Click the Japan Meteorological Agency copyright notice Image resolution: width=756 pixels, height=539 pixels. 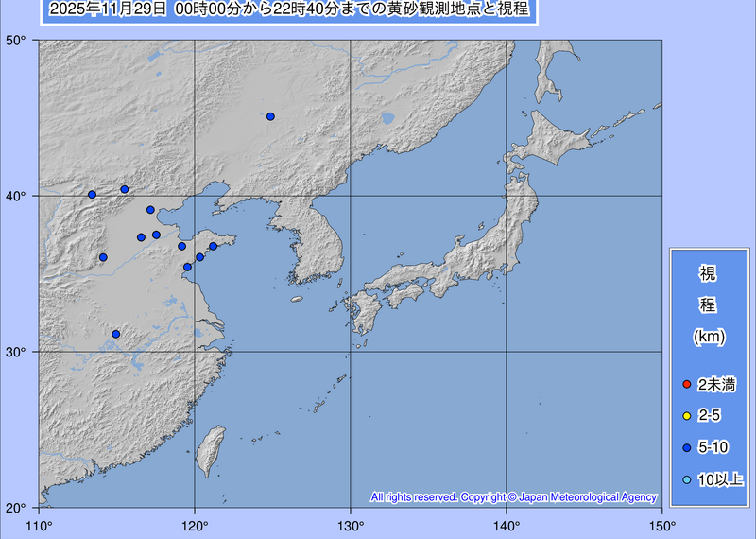(x=513, y=497)
